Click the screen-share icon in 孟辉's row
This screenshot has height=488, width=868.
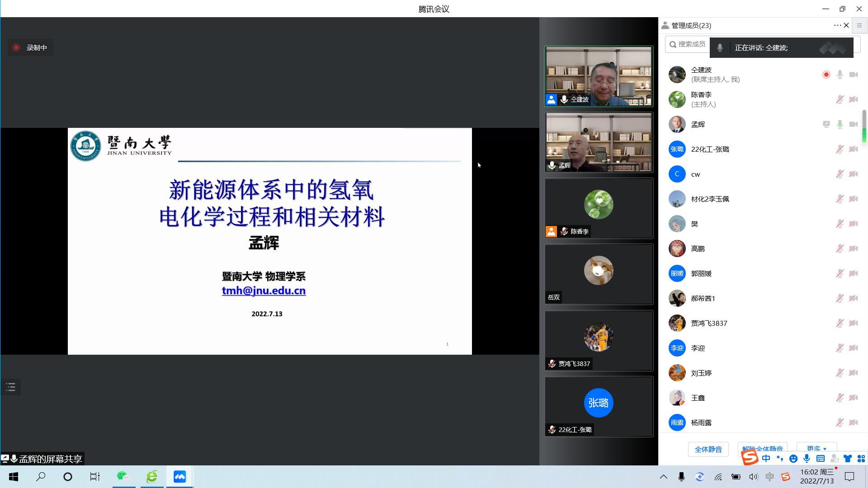pyautogui.click(x=826, y=124)
